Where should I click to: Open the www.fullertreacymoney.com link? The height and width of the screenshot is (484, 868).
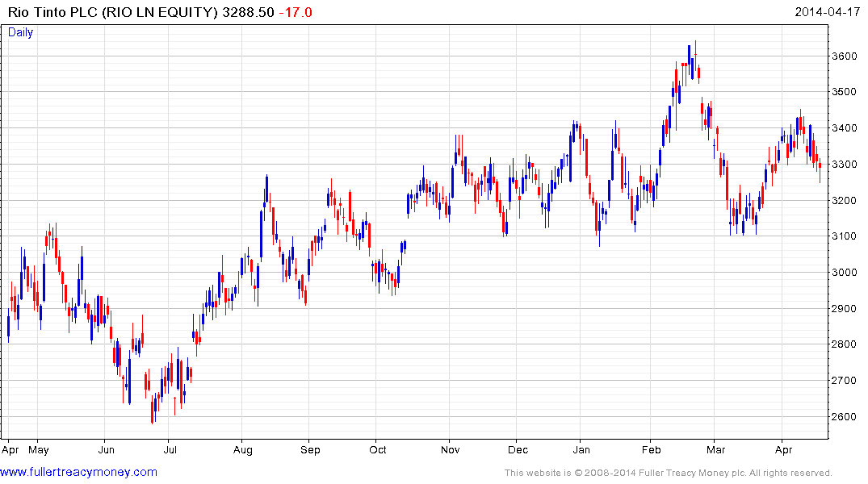click(78, 473)
